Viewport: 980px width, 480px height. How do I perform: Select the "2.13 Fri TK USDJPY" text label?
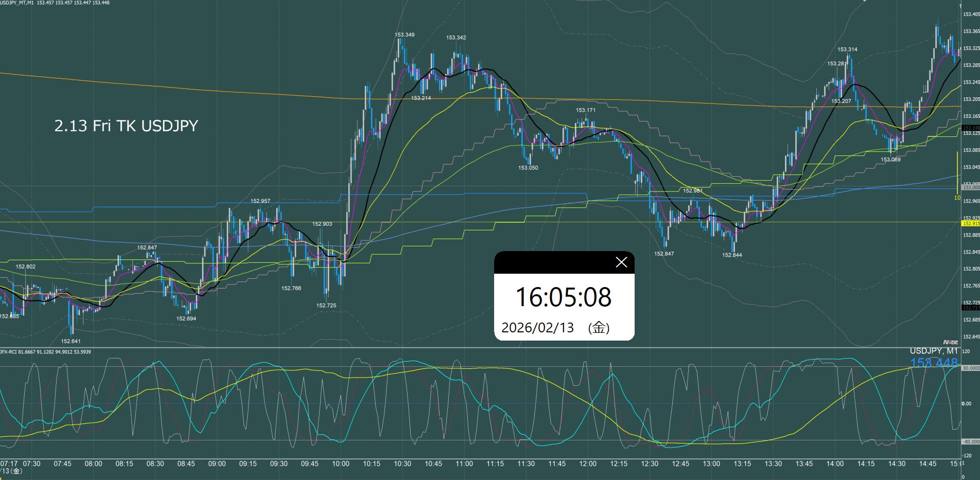pos(126,126)
